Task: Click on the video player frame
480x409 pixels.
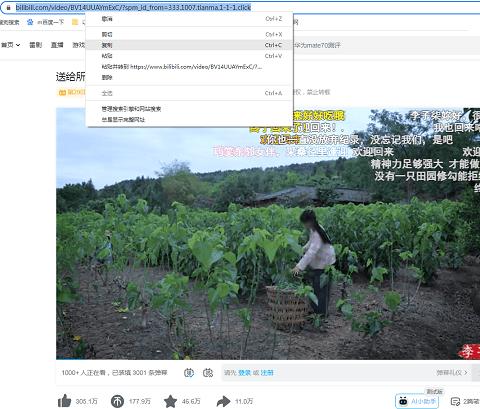Action: (268, 233)
